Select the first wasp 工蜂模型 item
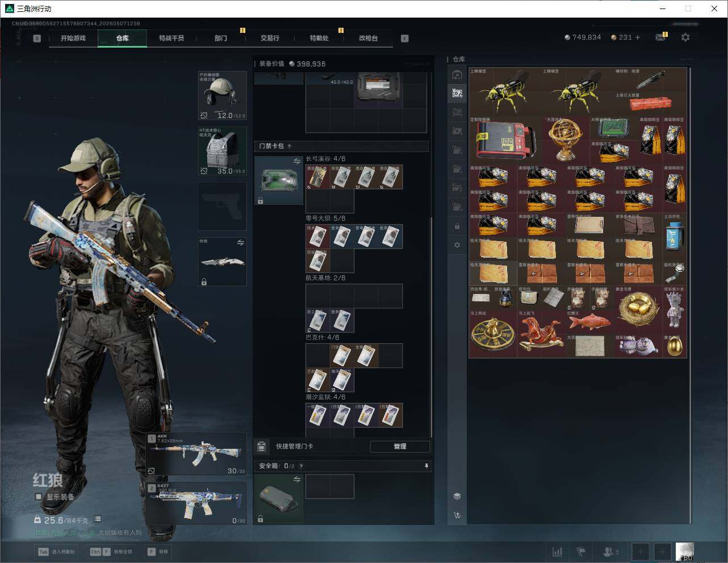728x563 pixels. pyautogui.click(x=505, y=92)
